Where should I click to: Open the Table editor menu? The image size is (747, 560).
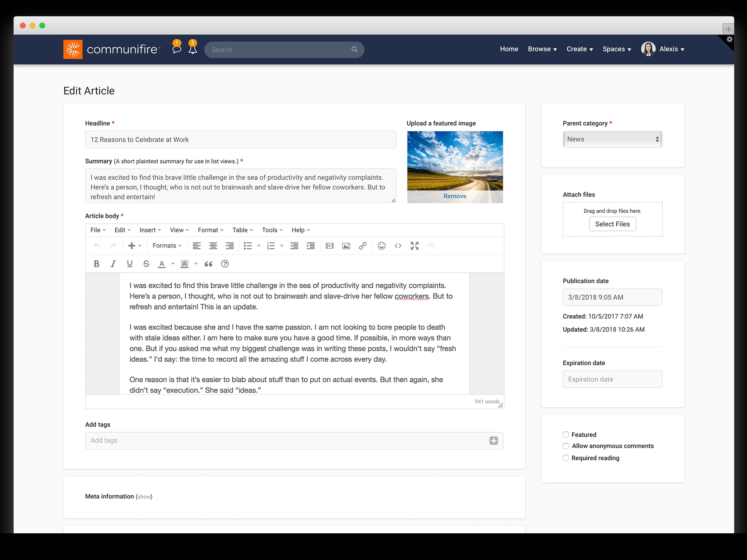point(243,230)
